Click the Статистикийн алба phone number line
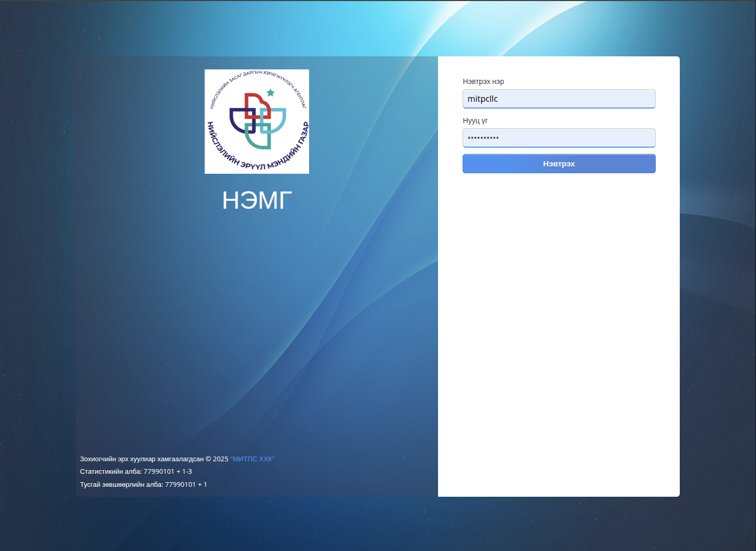The image size is (756, 551). (x=136, y=472)
